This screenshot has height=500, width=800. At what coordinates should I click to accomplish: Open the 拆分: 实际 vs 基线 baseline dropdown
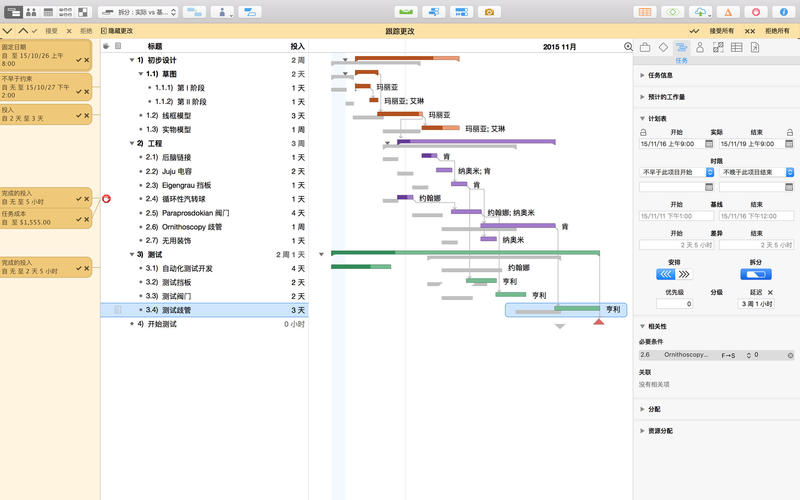pos(138,12)
